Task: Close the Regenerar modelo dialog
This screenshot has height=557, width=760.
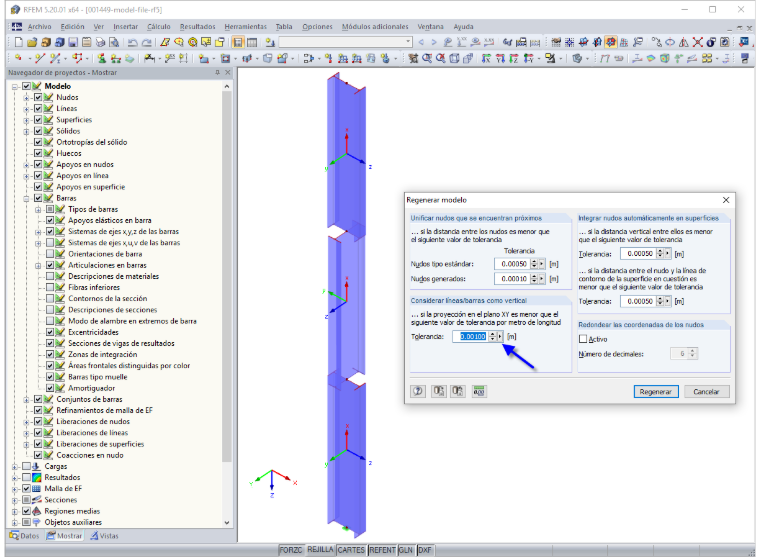Action: [x=726, y=200]
